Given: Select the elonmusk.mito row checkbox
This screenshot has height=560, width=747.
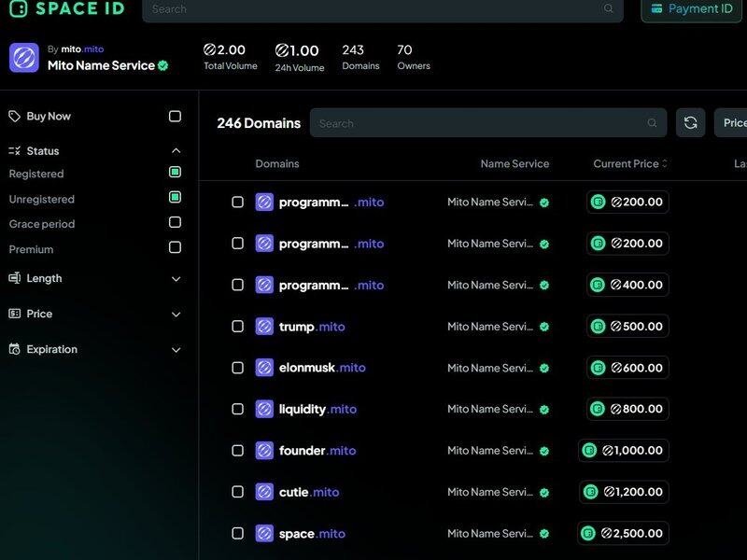Looking at the screenshot, I should coord(238,368).
